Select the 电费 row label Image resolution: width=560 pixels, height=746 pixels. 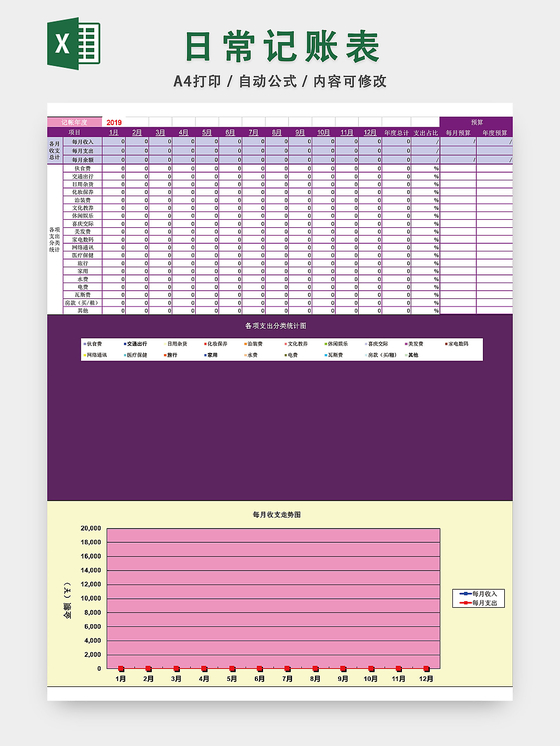coord(83,287)
